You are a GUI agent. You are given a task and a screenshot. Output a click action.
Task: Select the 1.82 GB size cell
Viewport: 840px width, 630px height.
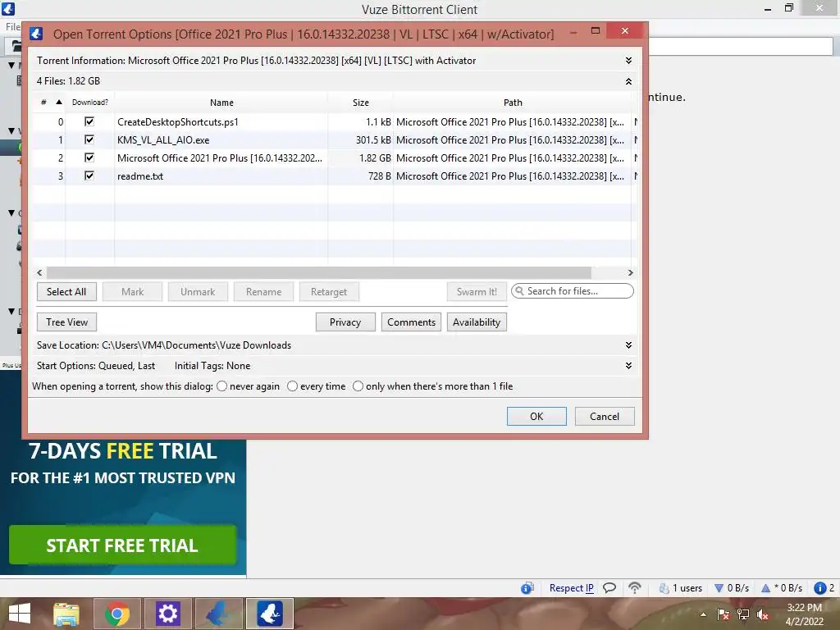pos(375,158)
